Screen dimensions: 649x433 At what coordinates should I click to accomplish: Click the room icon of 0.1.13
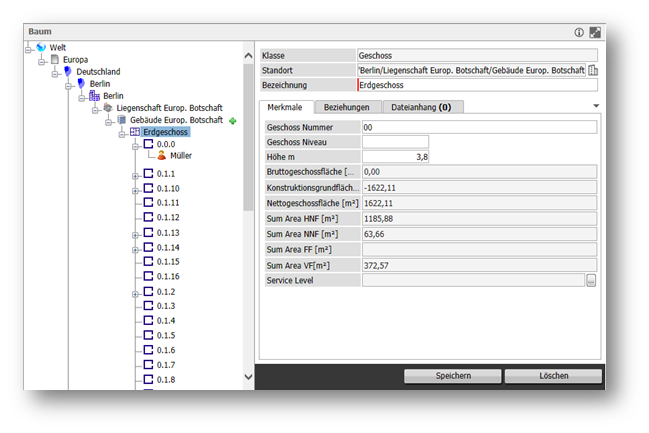click(148, 232)
